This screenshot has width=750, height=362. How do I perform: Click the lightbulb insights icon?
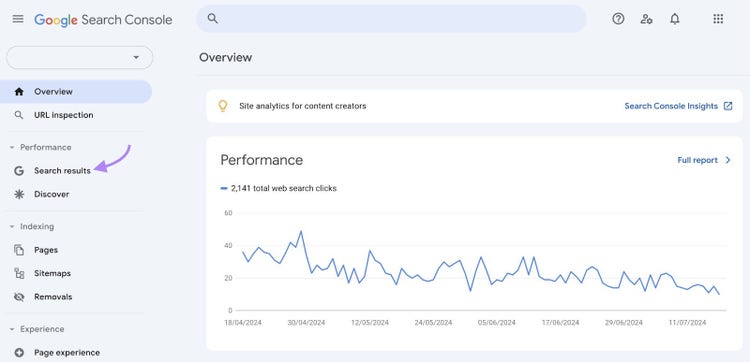point(222,106)
